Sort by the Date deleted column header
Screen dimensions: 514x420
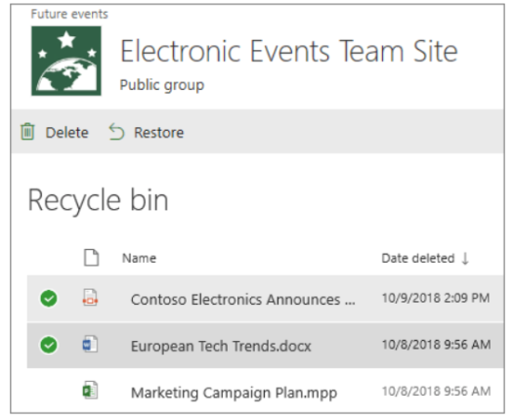(x=418, y=259)
